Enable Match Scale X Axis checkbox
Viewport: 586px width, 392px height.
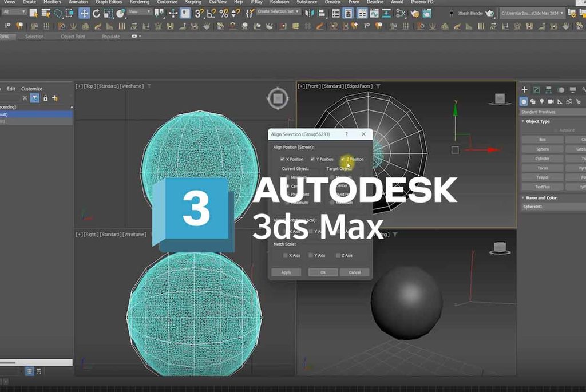tap(286, 255)
